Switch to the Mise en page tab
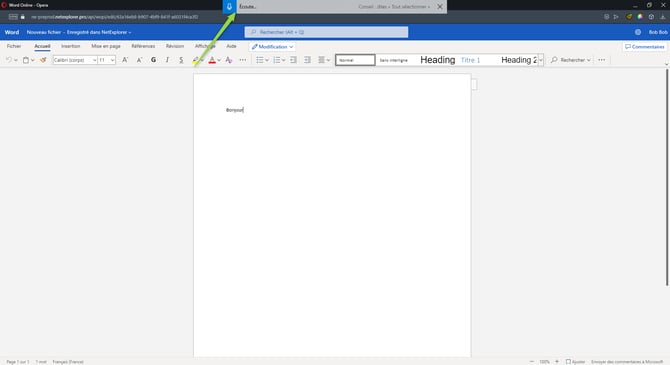670x365 pixels. pyautogui.click(x=106, y=46)
